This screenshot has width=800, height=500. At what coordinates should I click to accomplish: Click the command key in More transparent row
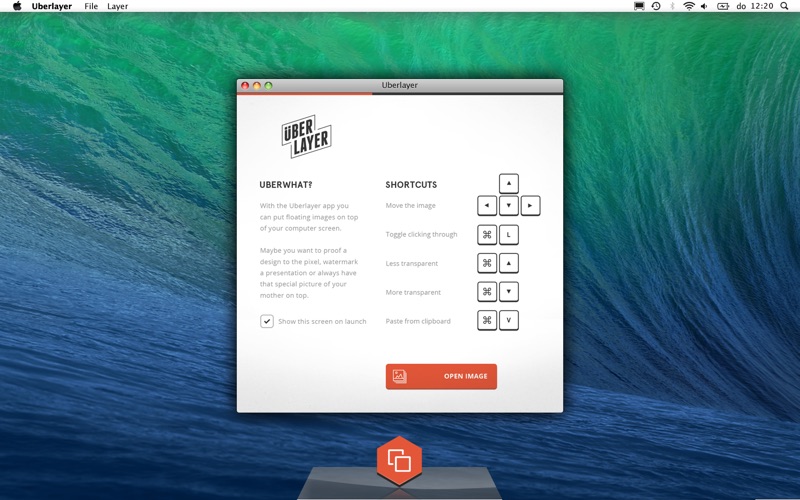tap(487, 292)
